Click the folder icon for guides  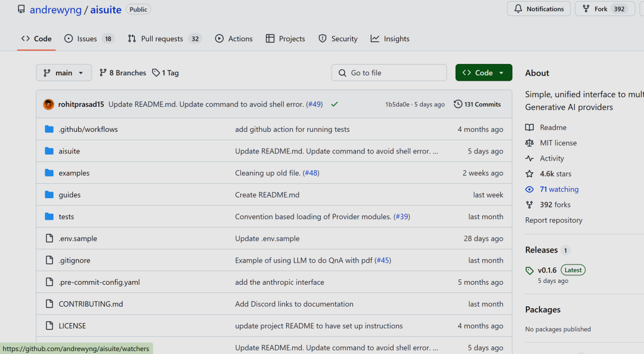[49, 195]
